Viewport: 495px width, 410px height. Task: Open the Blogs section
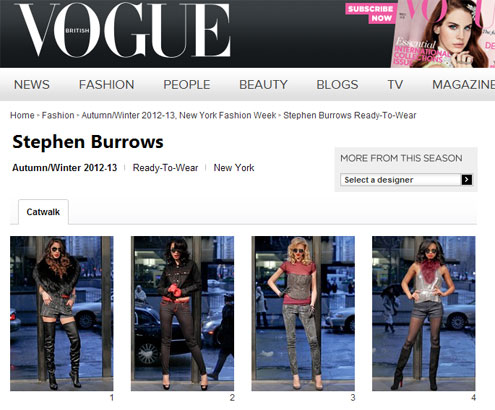337,85
